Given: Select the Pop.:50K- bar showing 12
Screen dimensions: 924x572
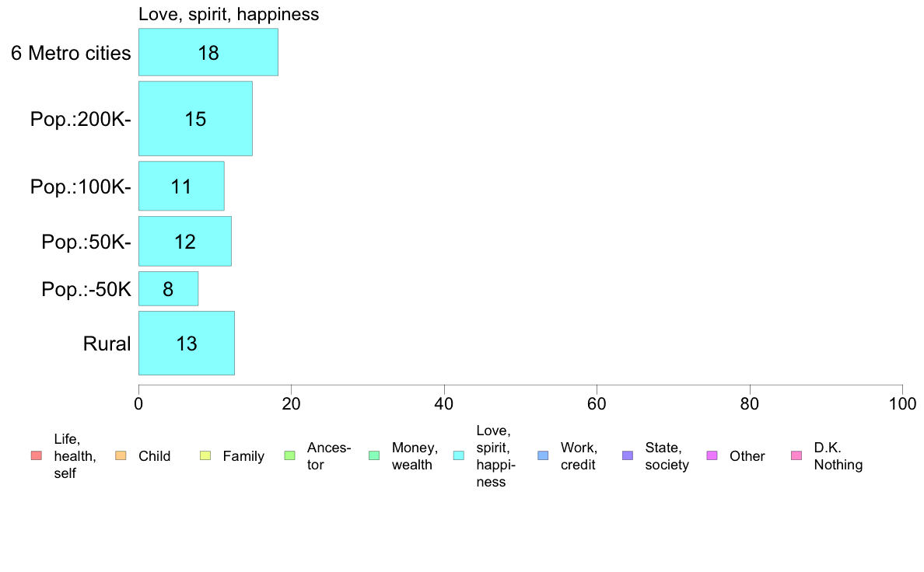Looking at the screenshot, I should [x=184, y=242].
